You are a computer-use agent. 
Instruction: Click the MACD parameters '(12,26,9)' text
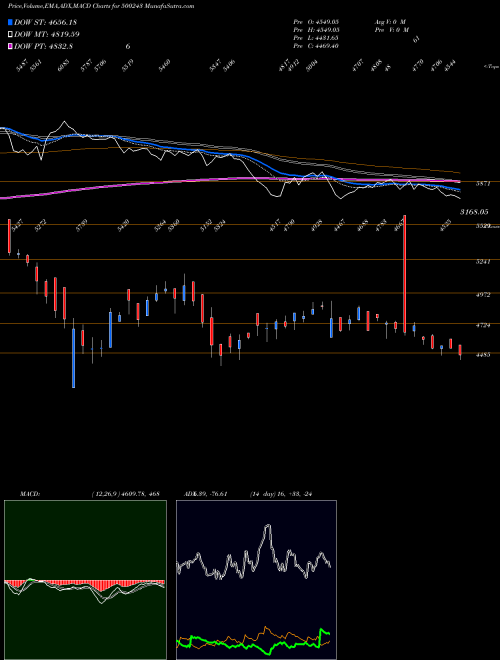coord(106,494)
